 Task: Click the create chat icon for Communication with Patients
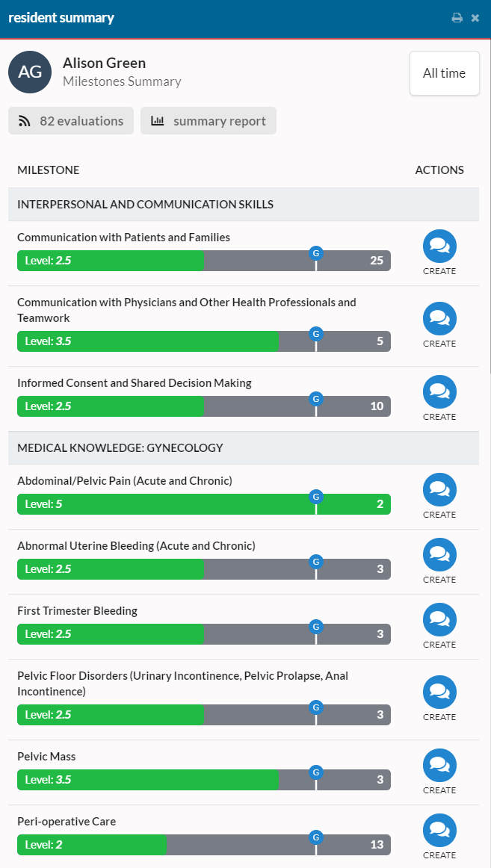[x=439, y=245]
